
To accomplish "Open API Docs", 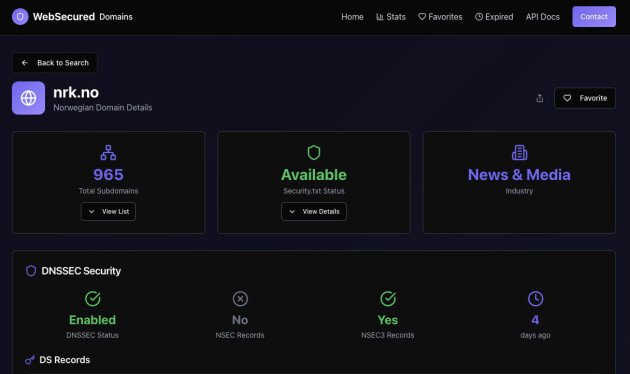I will click(543, 17).
